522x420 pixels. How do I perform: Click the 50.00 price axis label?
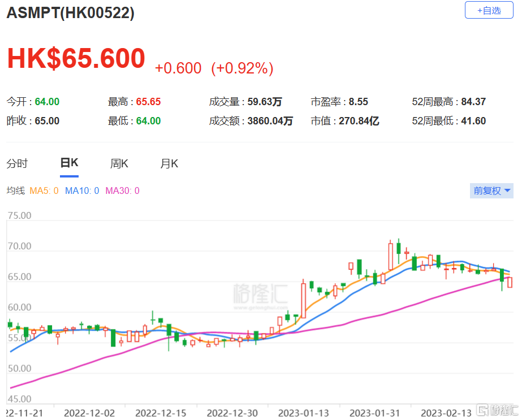coord(19,369)
